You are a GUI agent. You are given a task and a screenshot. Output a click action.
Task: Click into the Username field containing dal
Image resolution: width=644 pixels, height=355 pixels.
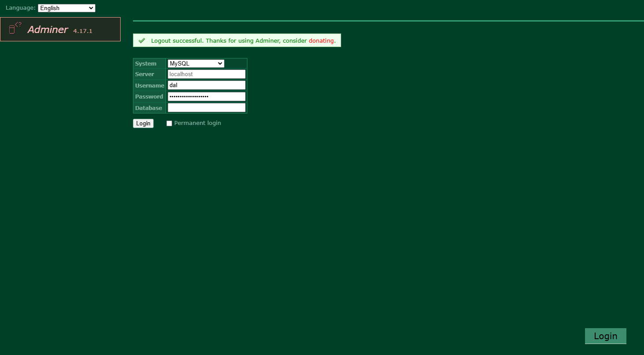point(206,85)
